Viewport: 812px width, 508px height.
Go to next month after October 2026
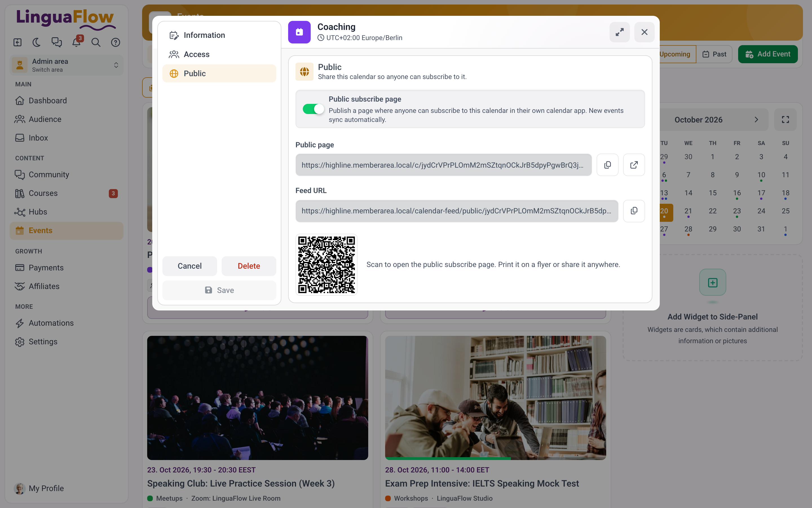tap(756, 120)
